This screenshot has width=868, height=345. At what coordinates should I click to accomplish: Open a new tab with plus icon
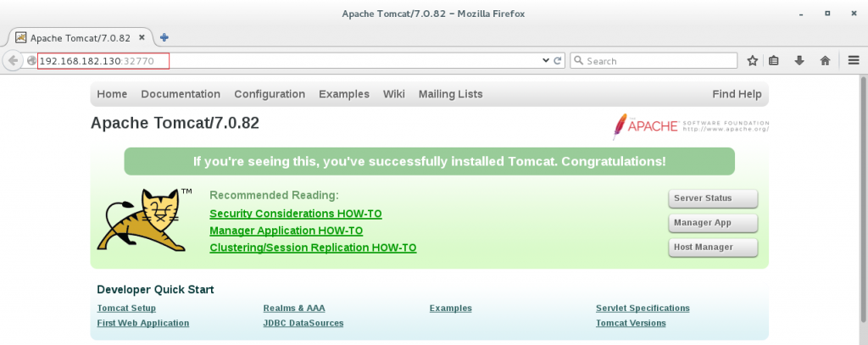[x=164, y=37]
